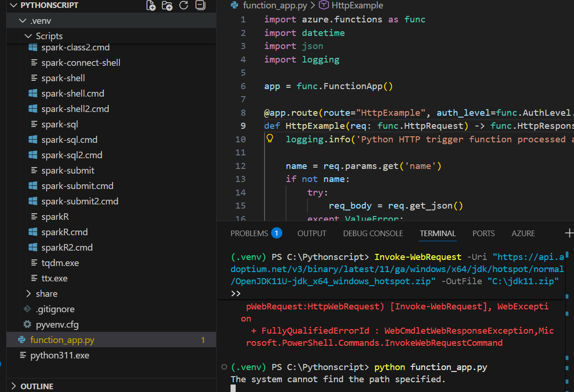
Task: Open spark-sql2.cmd file
Action: 72,155
